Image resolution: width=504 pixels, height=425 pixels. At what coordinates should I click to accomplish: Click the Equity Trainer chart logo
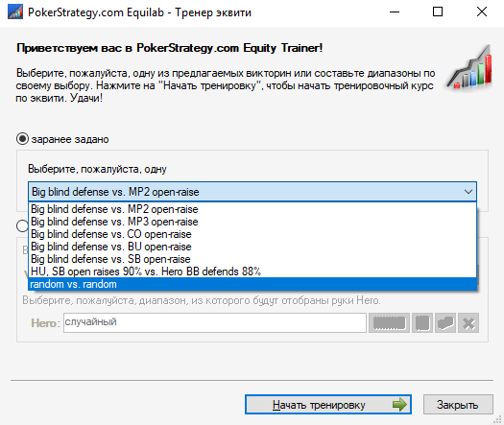(x=469, y=67)
